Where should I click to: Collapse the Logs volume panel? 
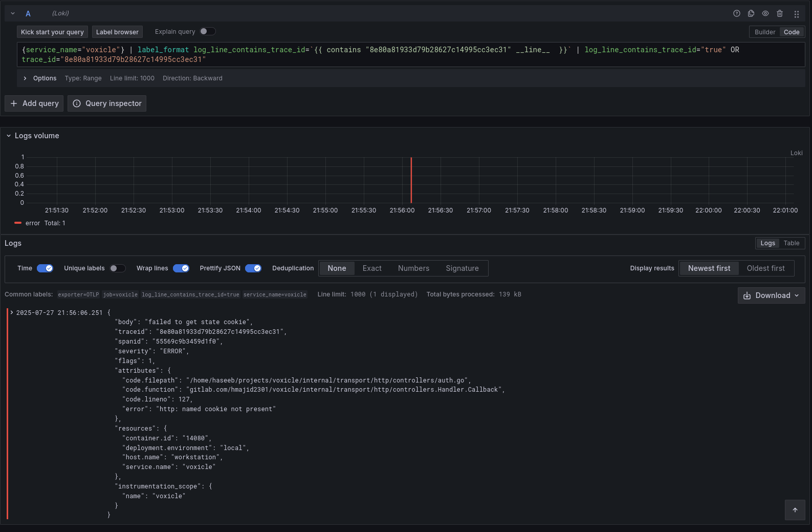pyautogui.click(x=9, y=136)
